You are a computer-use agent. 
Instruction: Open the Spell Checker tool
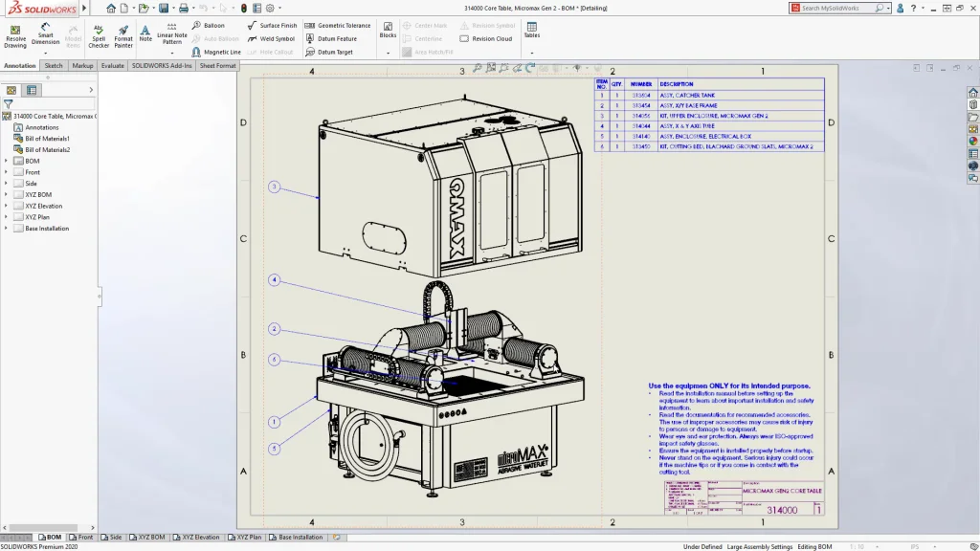tap(99, 34)
